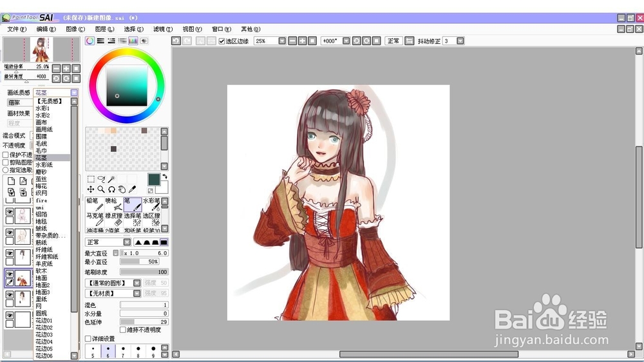
Task: Select the flattest brush edge shape
Action: (164, 242)
